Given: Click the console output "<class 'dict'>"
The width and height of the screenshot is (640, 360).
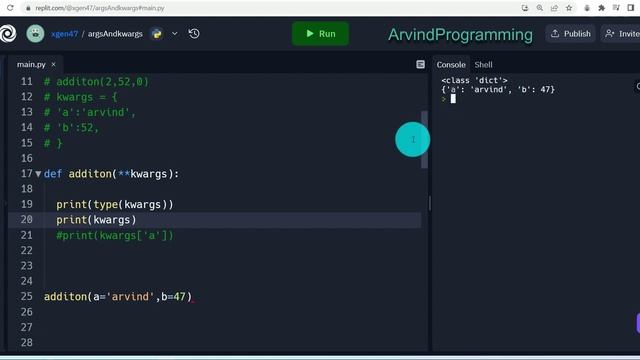Looking at the screenshot, I should [474, 80].
